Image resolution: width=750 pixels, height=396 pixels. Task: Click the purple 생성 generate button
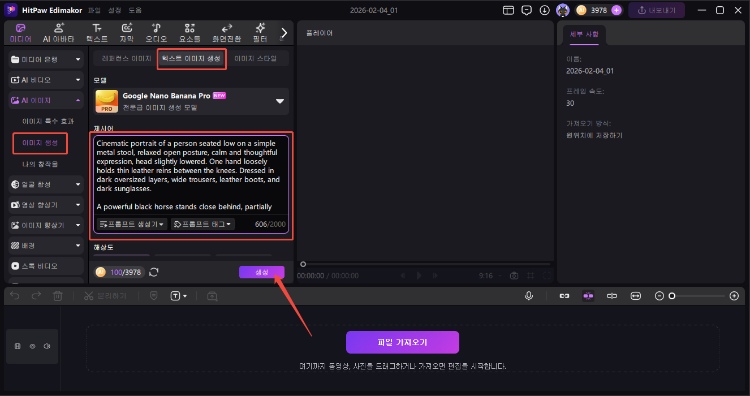262,272
